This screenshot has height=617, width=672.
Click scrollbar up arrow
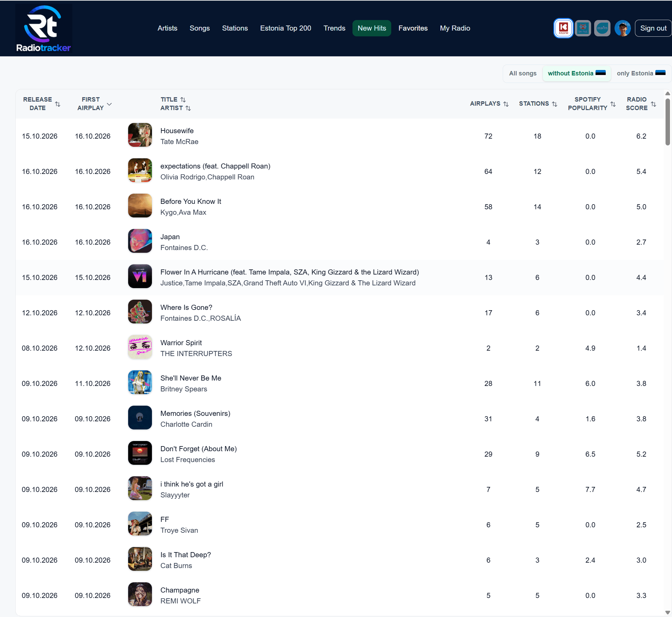pos(667,93)
